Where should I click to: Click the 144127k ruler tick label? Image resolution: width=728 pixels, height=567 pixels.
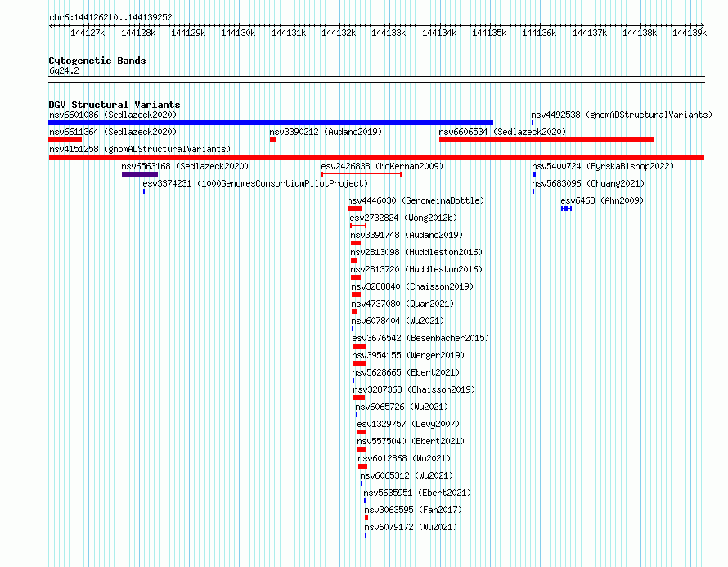(88, 33)
